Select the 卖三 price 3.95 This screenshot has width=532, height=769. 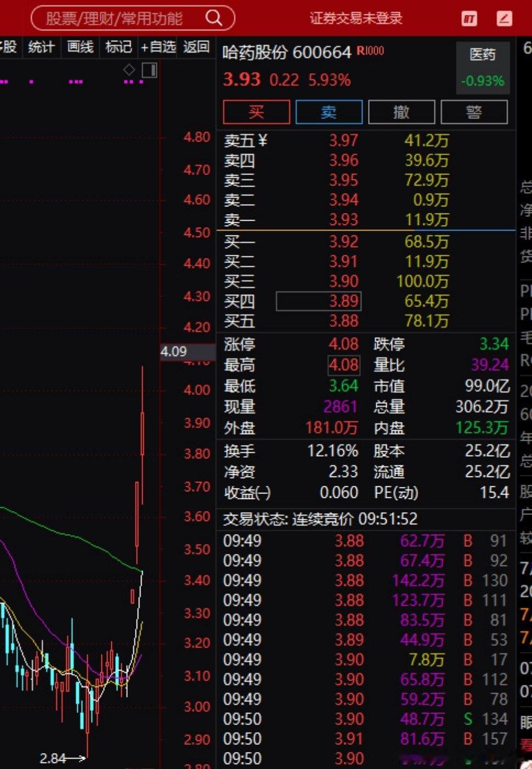343,180
